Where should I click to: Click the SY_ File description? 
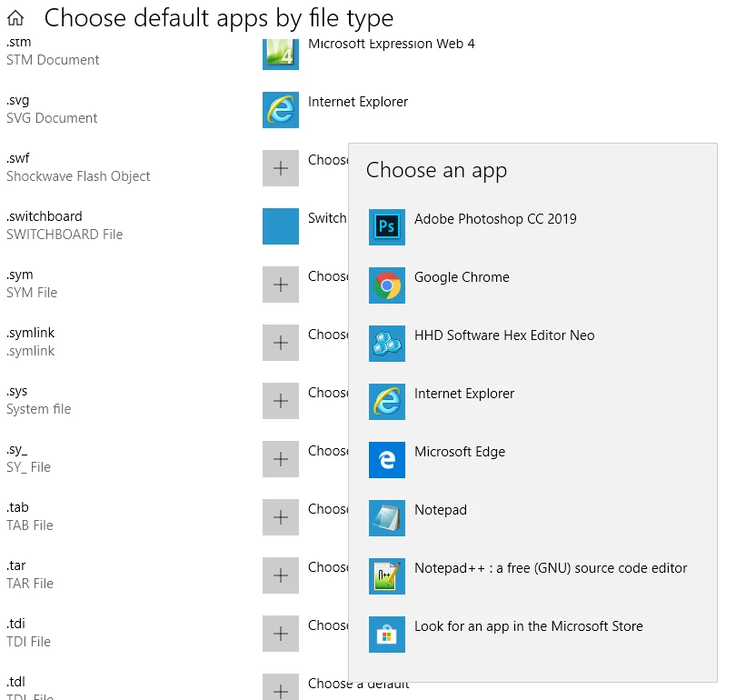tap(28, 467)
